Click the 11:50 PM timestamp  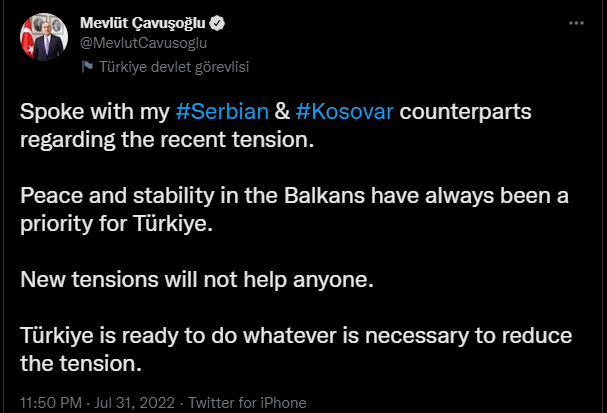coord(51,403)
